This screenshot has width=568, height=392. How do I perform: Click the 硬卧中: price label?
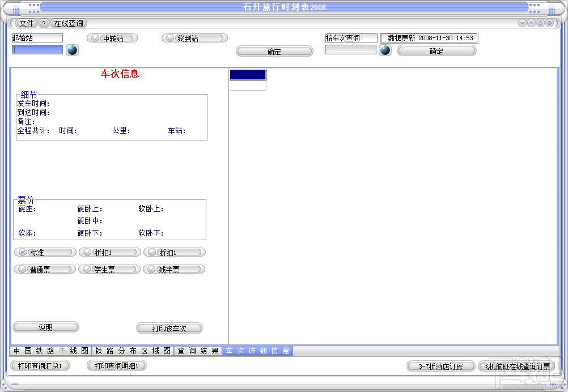[x=90, y=221]
